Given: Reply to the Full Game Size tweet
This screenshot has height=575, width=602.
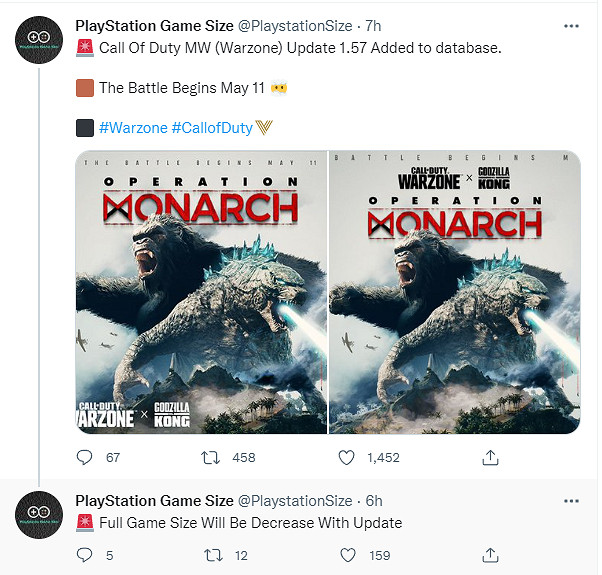Looking at the screenshot, I should pyautogui.click(x=84, y=554).
